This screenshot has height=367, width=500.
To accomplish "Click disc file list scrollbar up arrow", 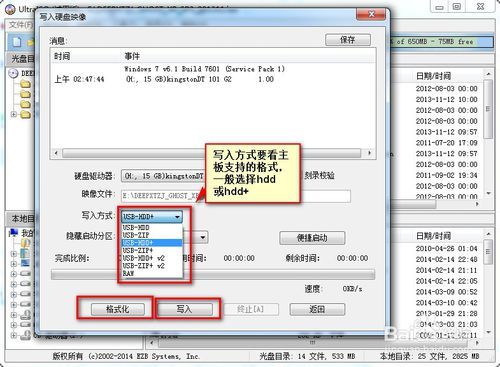I will [488, 74].
